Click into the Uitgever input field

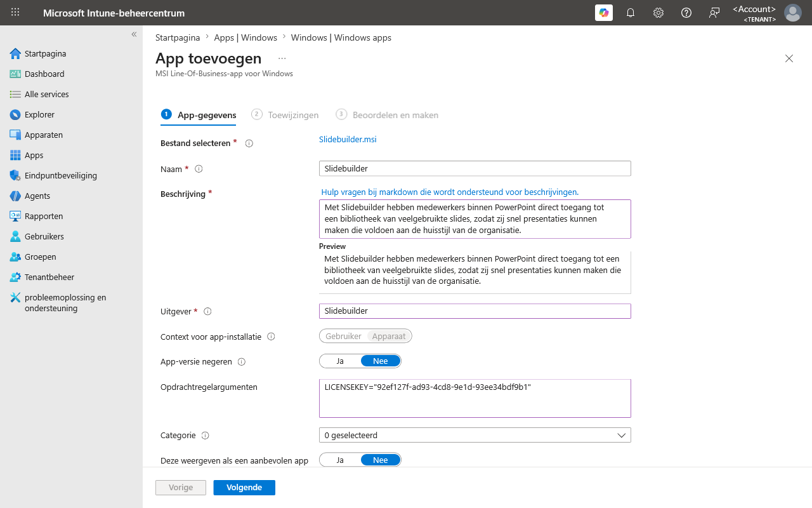[475, 311]
